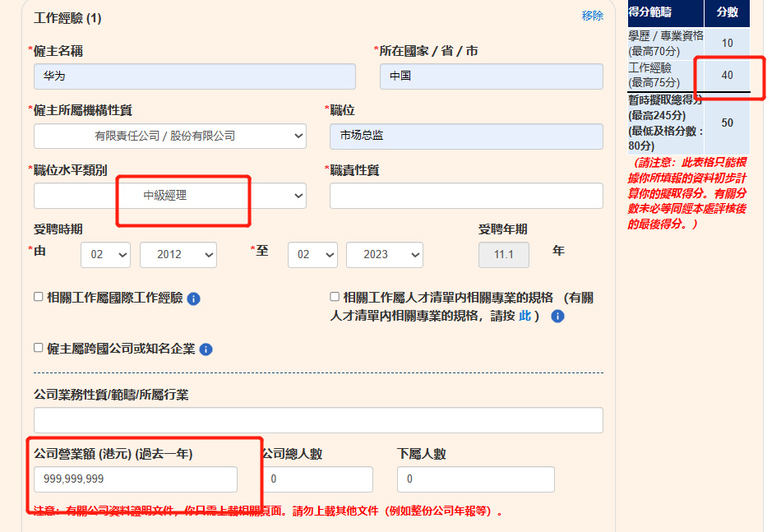Click the info icon beside 相關工作屬國際工作經驗
The width and height of the screenshot is (781, 532).
(x=193, y=298)
